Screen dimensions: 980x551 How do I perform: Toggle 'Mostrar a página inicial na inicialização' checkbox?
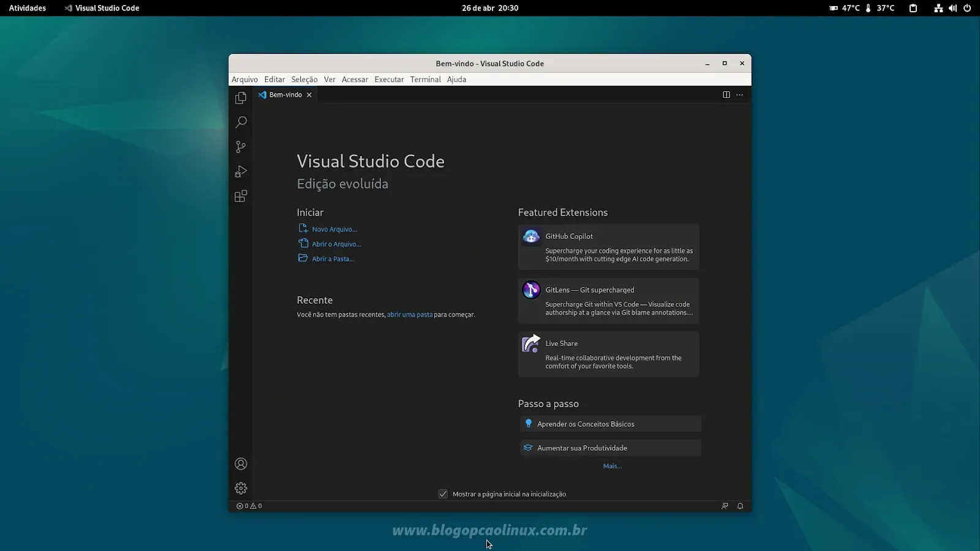pyautogui.click(x=443, y=494)
